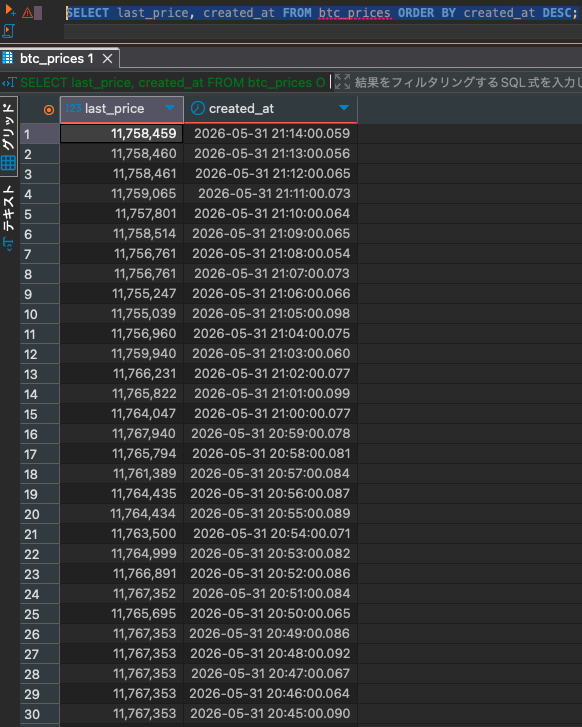Select row number 22 header
Screen dimensions: 582x727
pos(40,554)
